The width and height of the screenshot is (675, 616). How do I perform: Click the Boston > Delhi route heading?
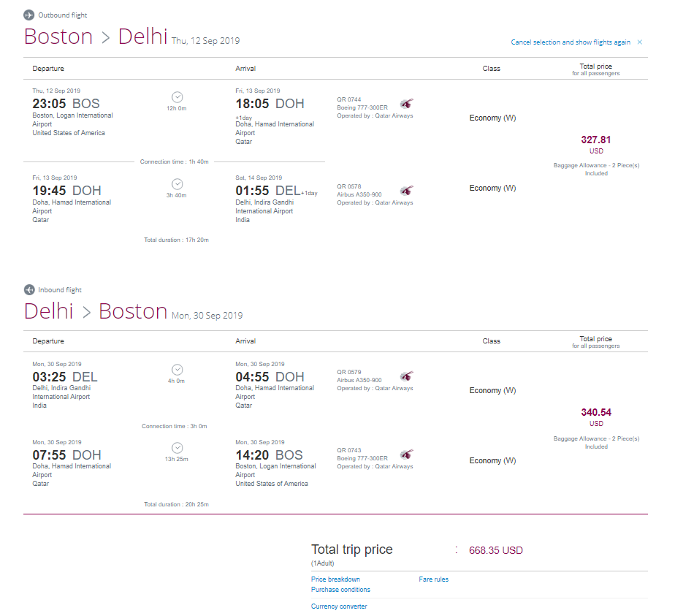click(96, 36)
